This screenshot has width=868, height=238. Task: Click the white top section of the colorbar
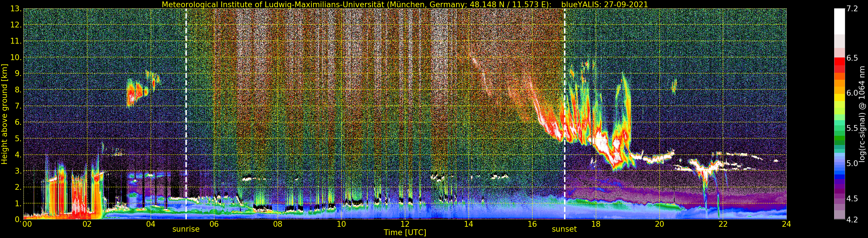click(839, 21)
